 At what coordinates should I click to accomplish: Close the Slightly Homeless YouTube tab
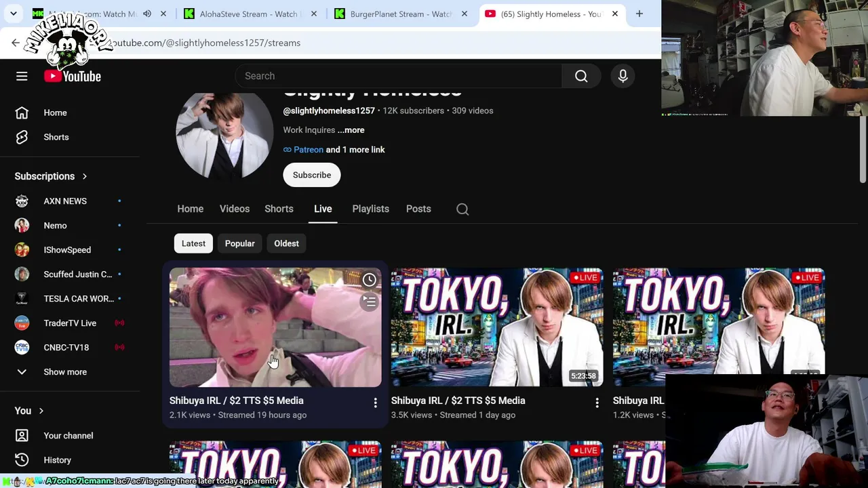coord(615,14)
